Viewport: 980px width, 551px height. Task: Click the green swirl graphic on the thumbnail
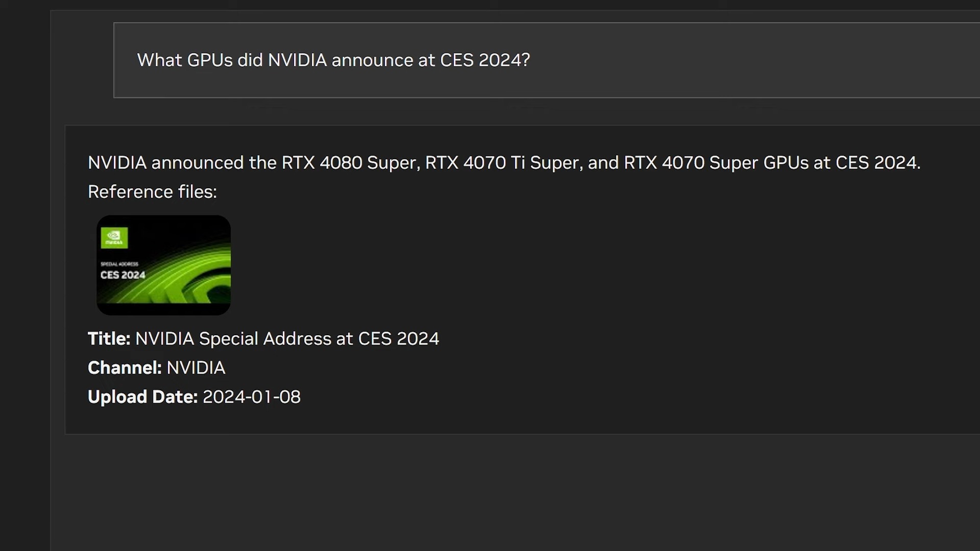(194, 275)
